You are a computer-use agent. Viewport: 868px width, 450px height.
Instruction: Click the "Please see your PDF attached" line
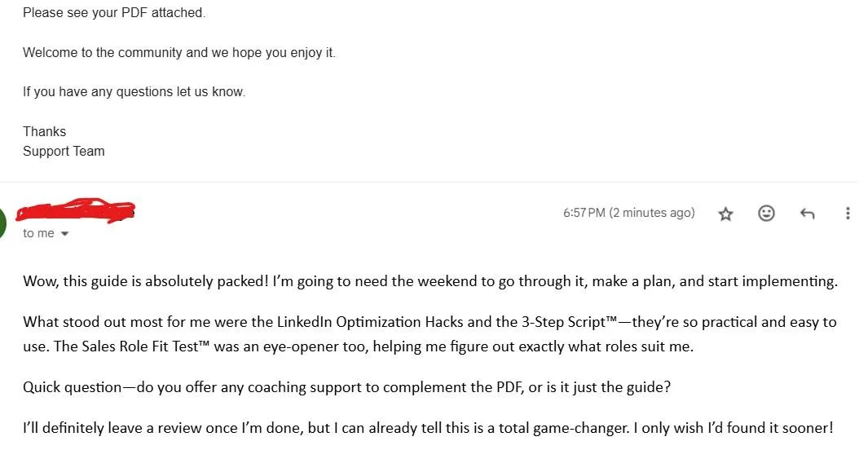(114, 13)
